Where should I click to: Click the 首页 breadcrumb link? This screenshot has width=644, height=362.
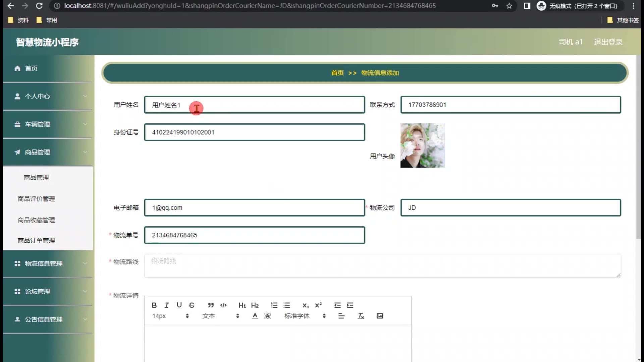337,73
